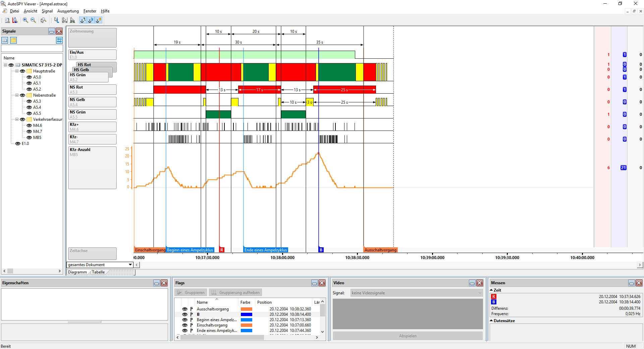Click the cursor zoom icon with red-blue markers
Image resolution: width=644 pixels, height=349 pixels.
coord(15,20)
